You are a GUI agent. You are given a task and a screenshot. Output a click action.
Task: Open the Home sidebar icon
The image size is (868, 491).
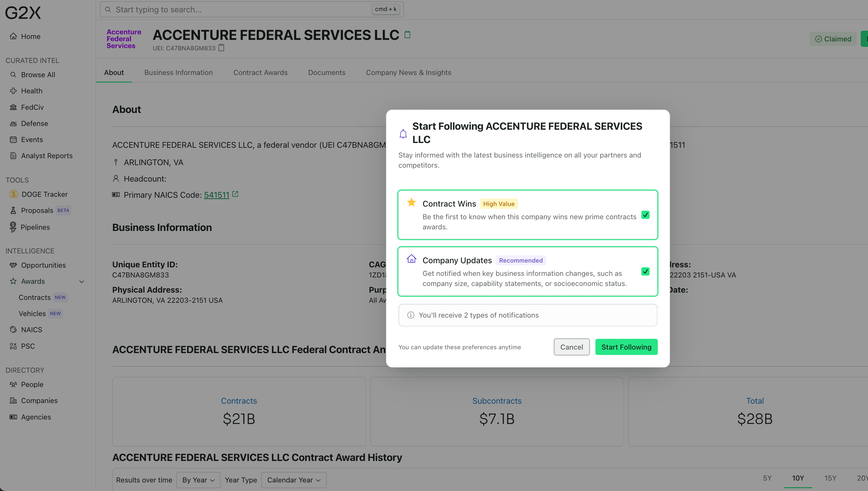13,36
